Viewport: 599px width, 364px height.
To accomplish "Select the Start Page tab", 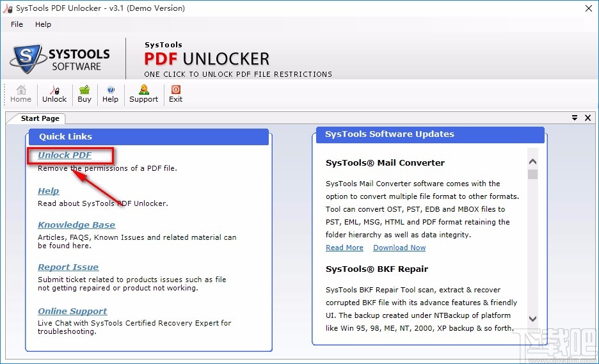I will (x=40, y=118).
